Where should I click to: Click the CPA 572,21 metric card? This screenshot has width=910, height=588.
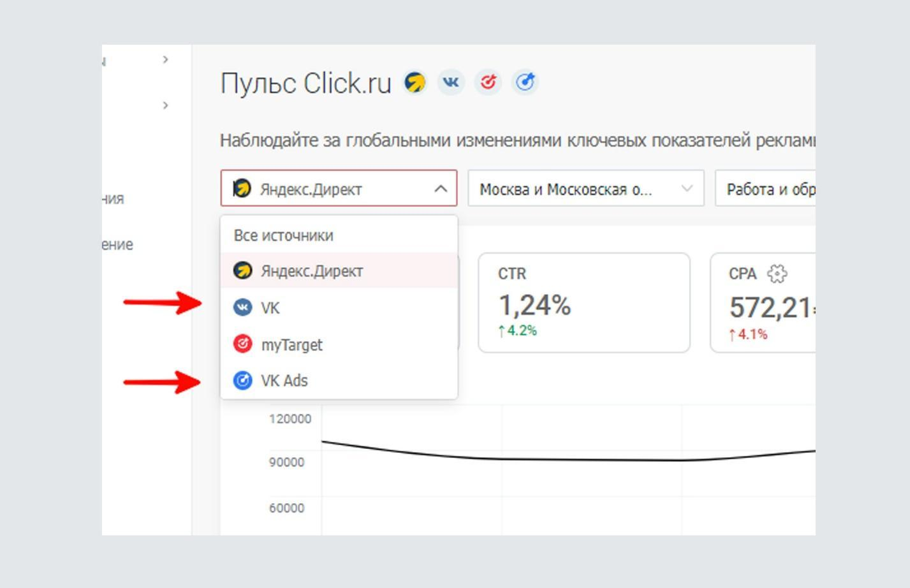pyautogui.click(x=763, y=302)
